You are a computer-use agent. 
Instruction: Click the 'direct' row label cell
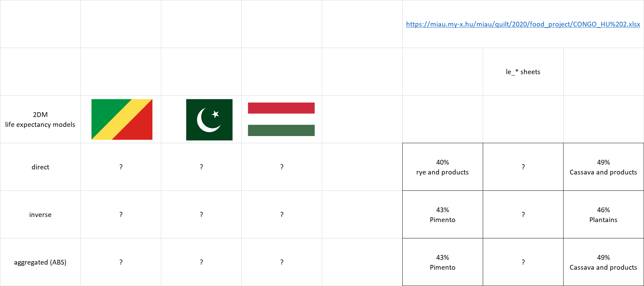tap(40, 167)
